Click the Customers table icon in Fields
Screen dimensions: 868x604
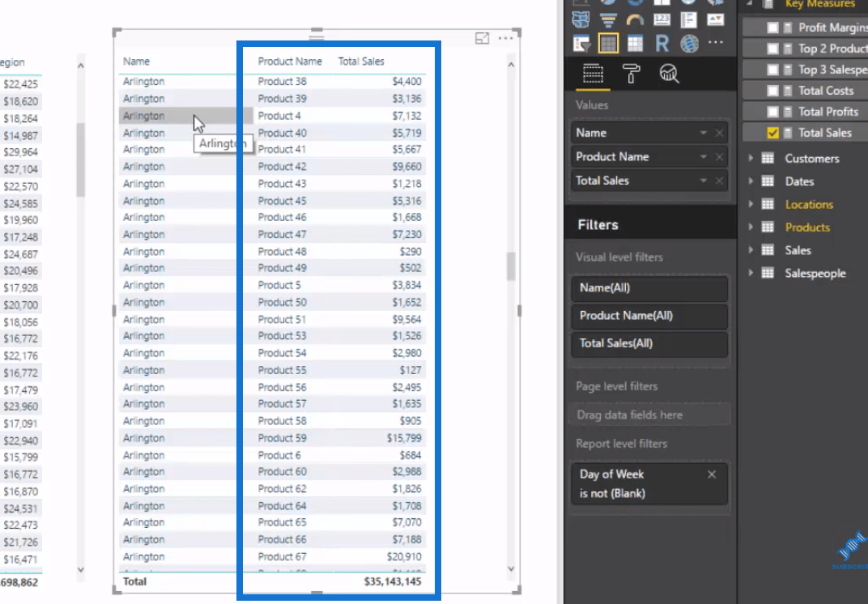[768, 159]
